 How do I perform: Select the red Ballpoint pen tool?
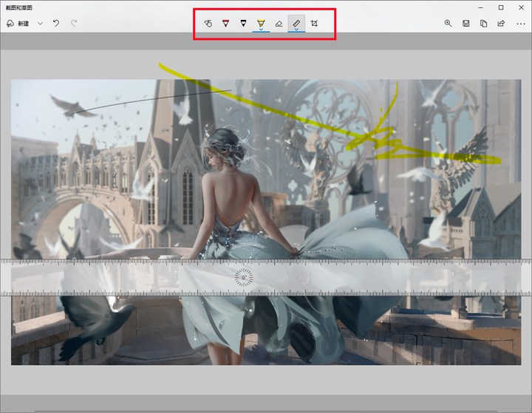[x=225, y=24]
